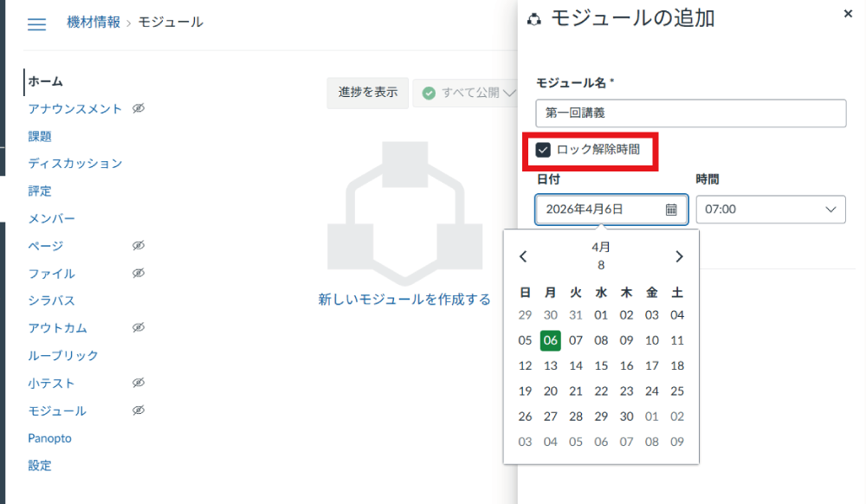Uncheck the ロック解除時間 checkbox
Viewport: 866px width, 504px height.
coord(544,148)
